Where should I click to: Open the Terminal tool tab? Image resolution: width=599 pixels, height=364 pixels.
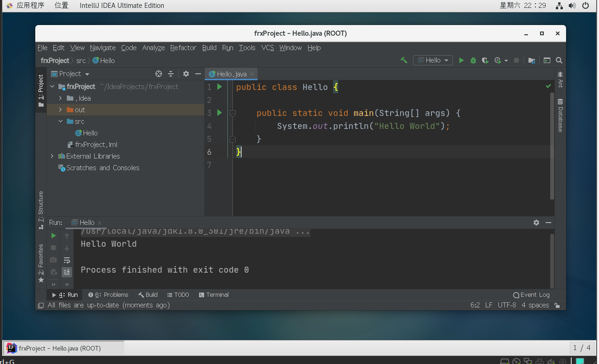pyautogui.click(x=214, y=295)
